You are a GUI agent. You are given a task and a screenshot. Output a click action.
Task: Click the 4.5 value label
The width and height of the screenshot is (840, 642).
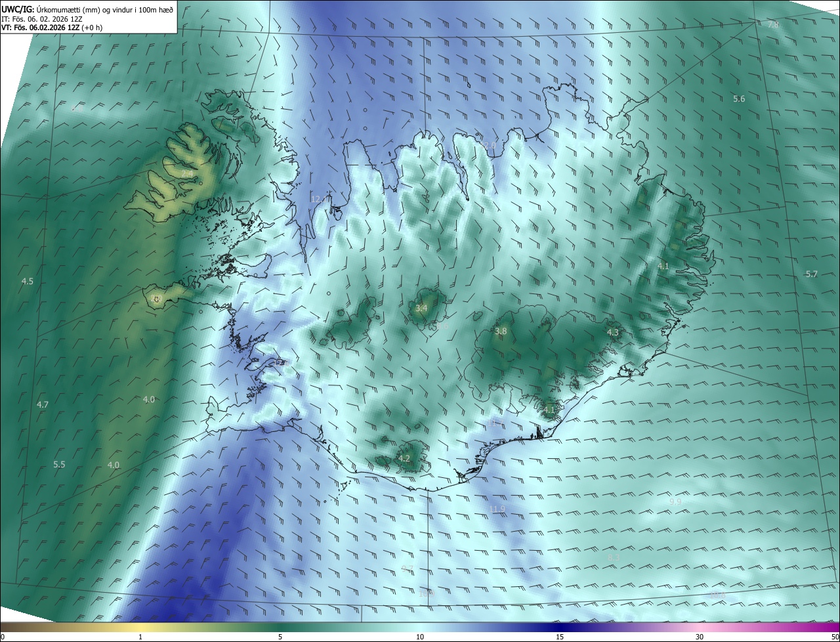(28, 281)
